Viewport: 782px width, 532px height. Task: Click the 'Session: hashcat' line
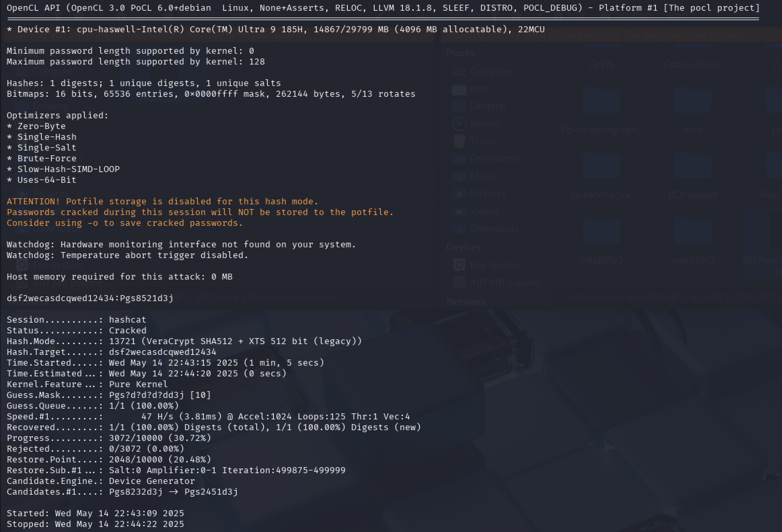click(x=77, y=320)
